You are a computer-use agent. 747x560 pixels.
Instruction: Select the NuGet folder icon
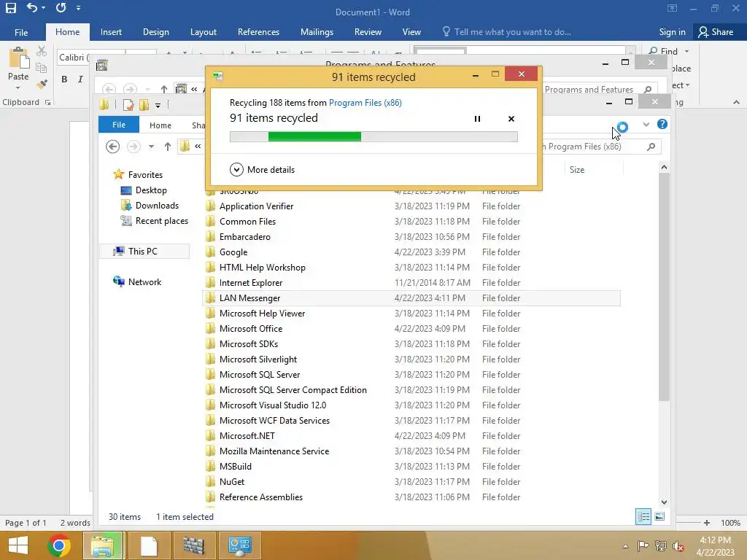click(x=210, y=481)
